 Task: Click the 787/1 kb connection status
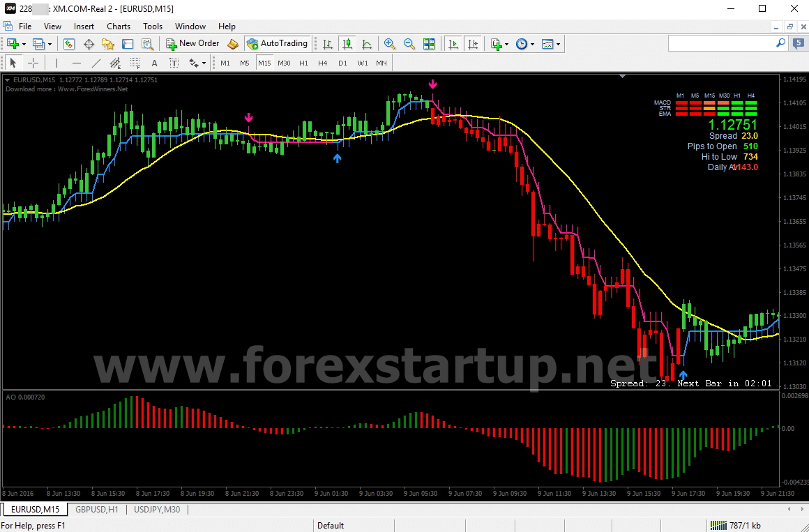(735, 526)
